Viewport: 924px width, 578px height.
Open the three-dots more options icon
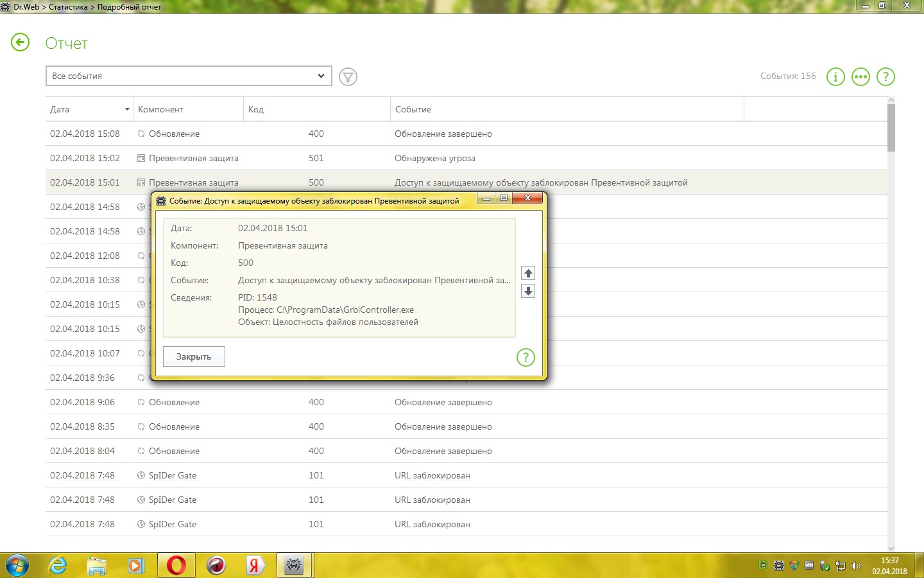point(860,77)
